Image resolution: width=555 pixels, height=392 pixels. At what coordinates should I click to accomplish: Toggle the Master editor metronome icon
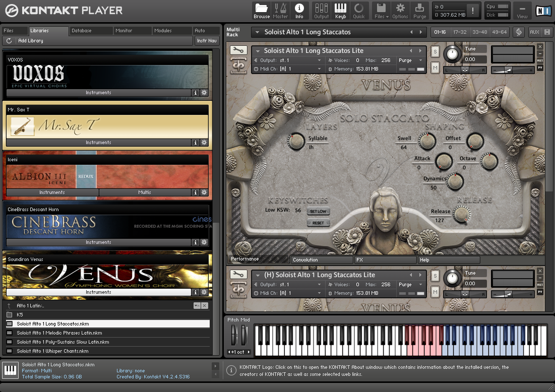point(280,11)
